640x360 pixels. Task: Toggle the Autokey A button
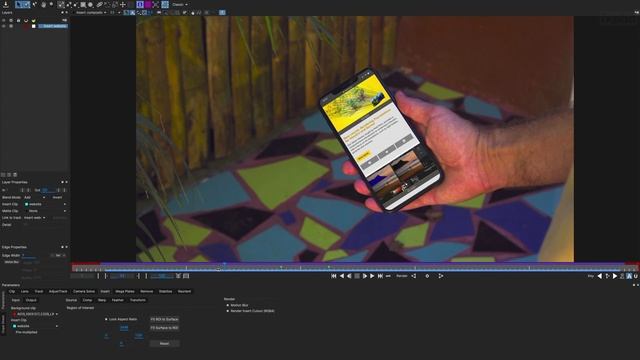tap(629, 276)
